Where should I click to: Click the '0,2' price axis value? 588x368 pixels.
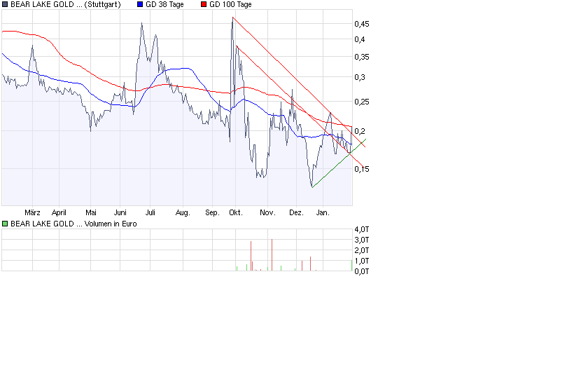point(360,131)
